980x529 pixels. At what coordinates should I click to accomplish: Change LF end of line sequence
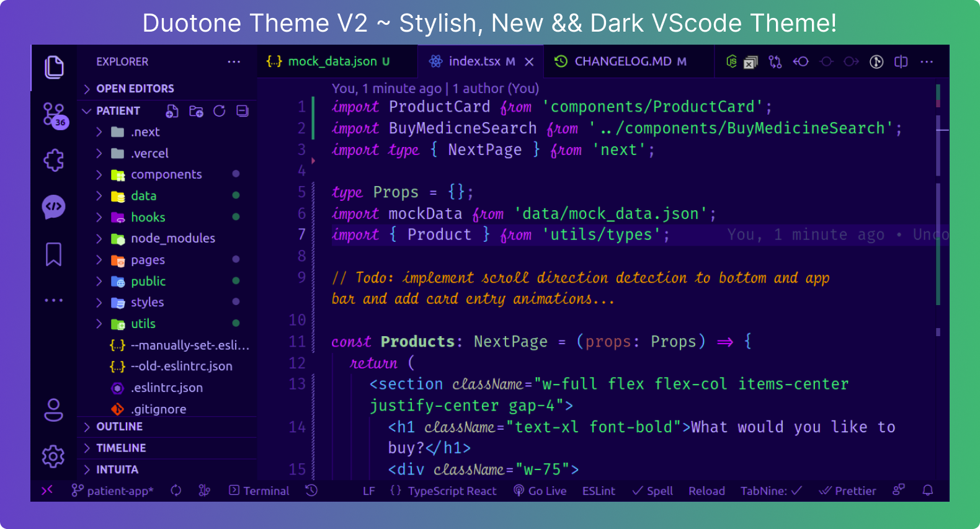(369, 491)
